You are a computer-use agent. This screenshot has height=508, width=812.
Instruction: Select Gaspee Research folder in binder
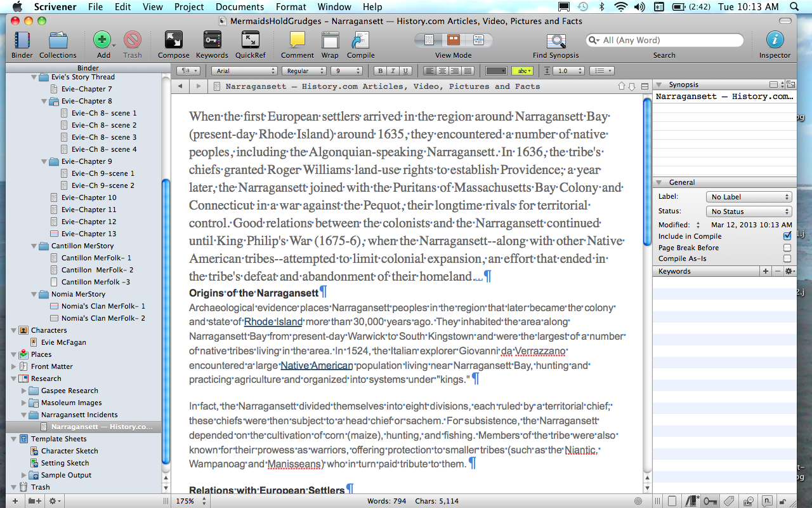pyautogui.click(x=70, y=391)
